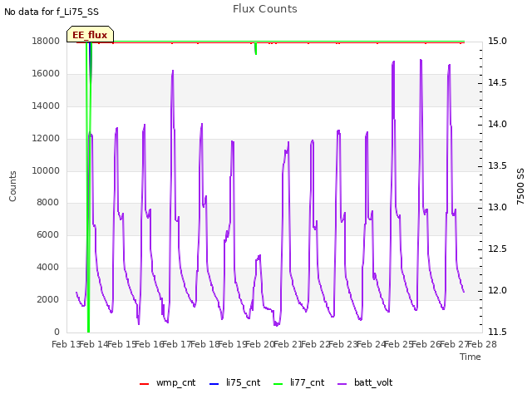Viewport: 532px width, 399px height.
Task: Click the Feb 17 x-axis date label
Action: [177, 344]
